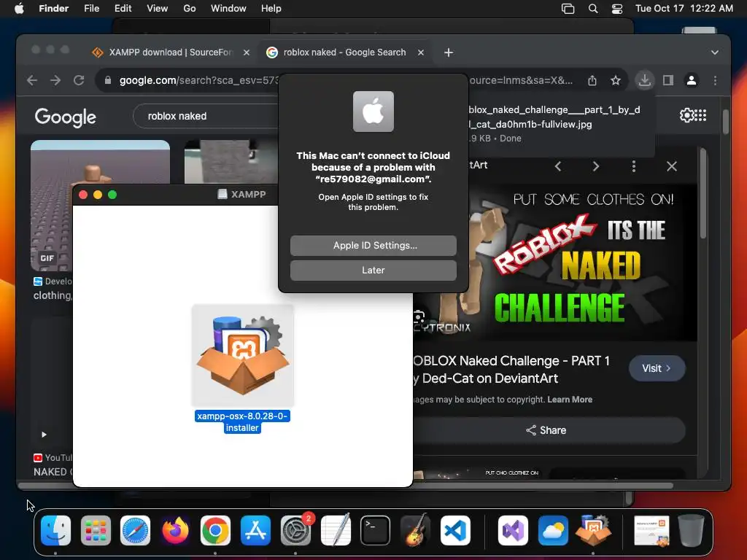747x560 pixels.
Task: Close the image preview panel
Action: point(671,166)
